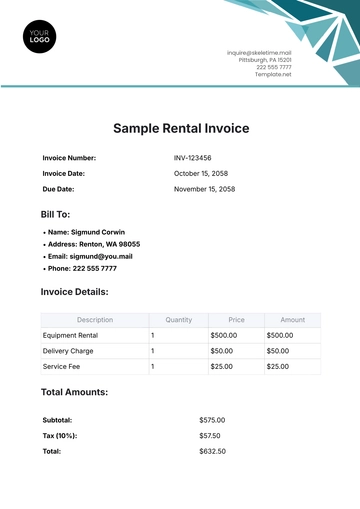Select the Equipment Rental description cell
This screenshot has height=509, width=360.
tap(95, 335)
